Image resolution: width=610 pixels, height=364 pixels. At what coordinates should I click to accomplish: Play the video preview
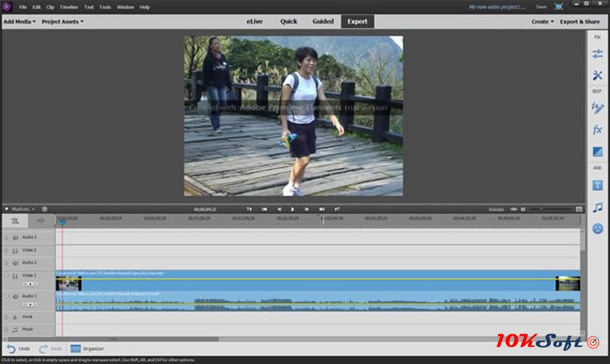click(x=293, y=209)
